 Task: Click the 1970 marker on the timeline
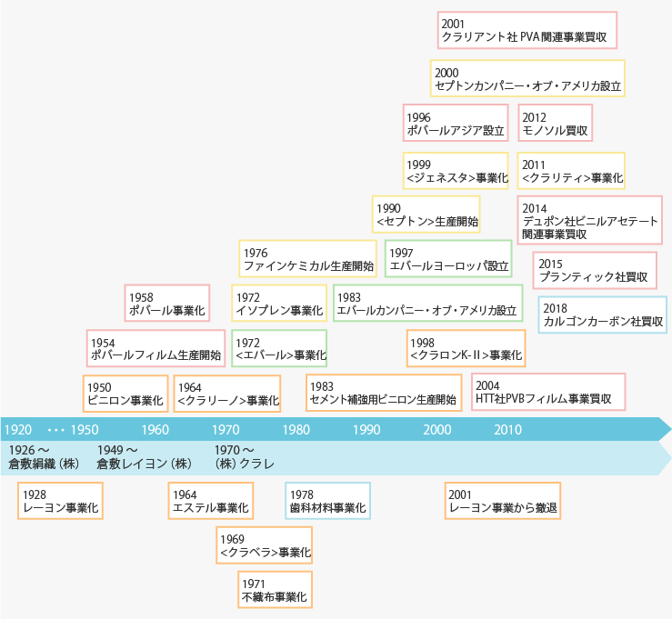coord(226,430)
